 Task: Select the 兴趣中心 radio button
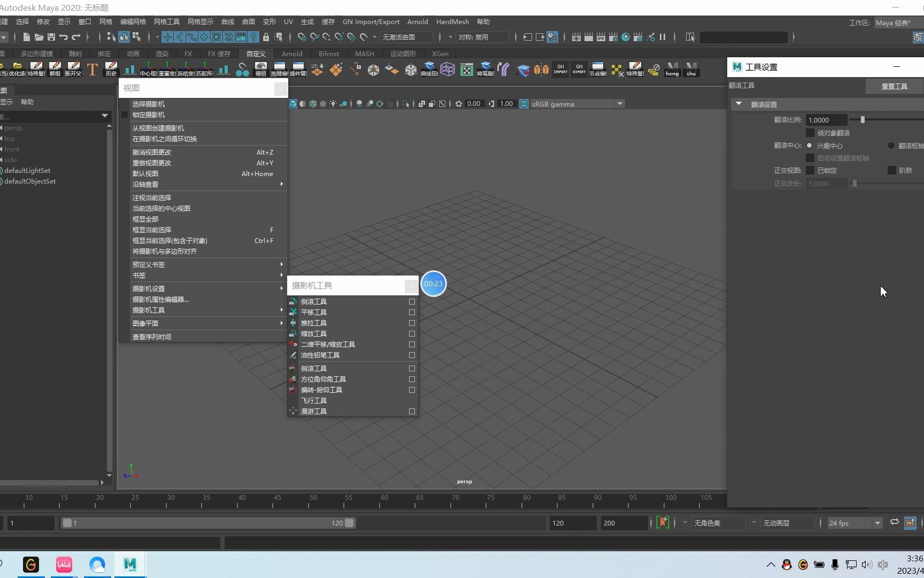click(x=809, y=146)
